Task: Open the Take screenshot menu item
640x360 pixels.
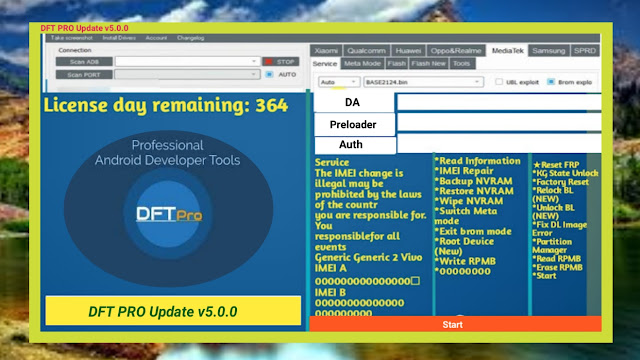Action: pyautogui.click(x=71, y=38)
